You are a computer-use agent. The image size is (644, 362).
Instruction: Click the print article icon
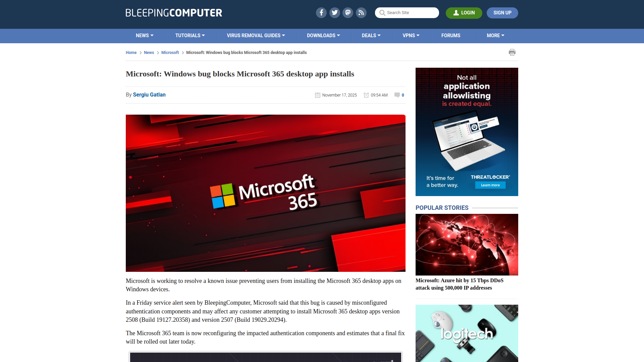click(512, 52)
